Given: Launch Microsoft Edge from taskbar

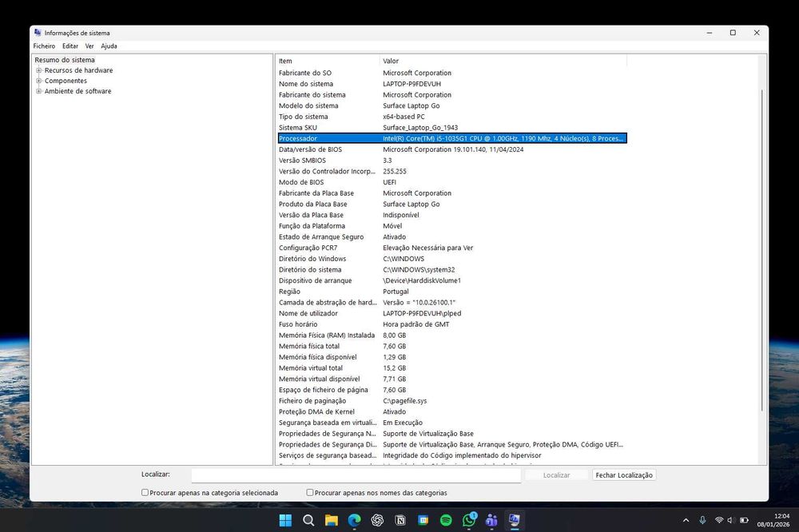Looking at the screenshot, I should (354, 520).
